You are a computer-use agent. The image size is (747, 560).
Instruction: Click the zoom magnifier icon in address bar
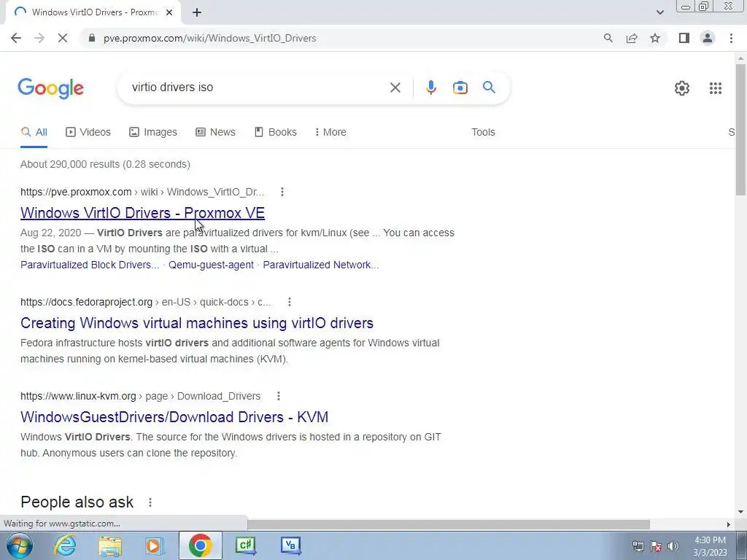click(608, 38)
